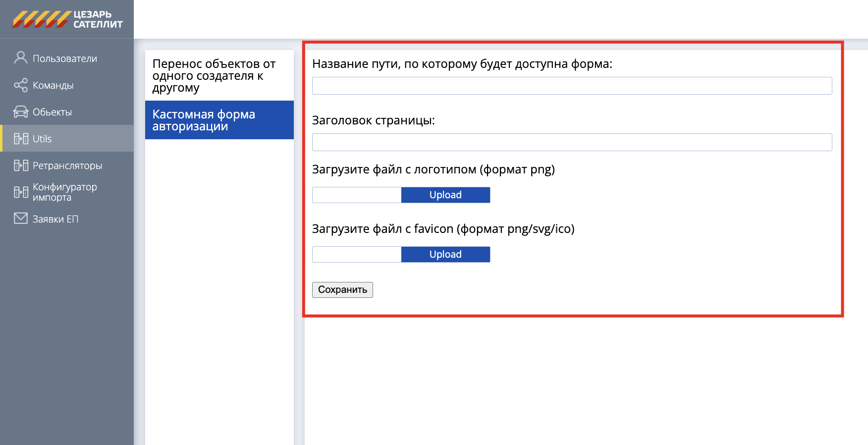Click the Пользователи person icon

coord(20,58)
